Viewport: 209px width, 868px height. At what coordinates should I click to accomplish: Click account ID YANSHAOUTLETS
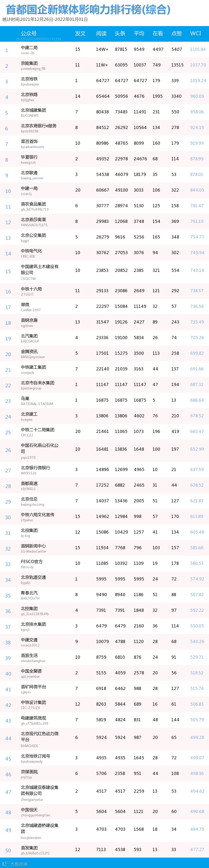click(34, 225)
